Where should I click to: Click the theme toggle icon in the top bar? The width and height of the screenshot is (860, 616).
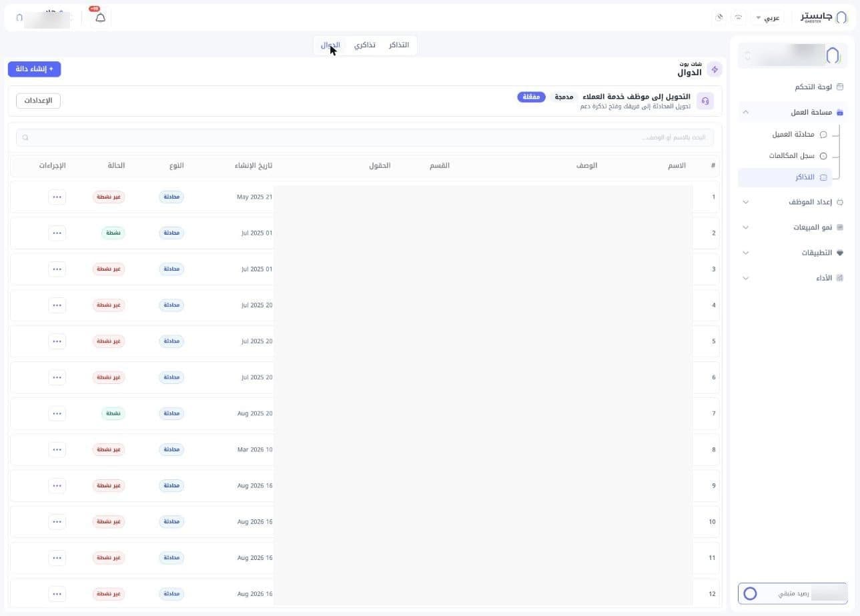[x=719, y=17]
